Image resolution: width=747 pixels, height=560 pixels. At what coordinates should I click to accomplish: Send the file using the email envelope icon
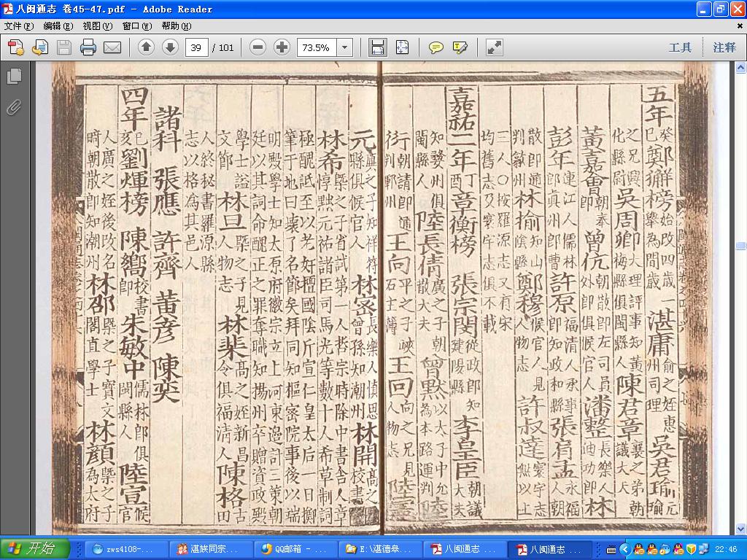112,47
